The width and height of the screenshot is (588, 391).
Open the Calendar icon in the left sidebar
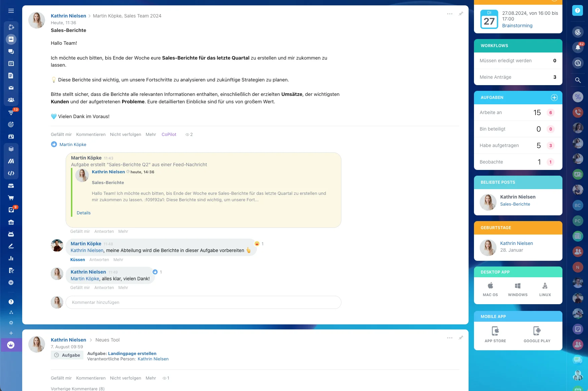click(11, 63)
